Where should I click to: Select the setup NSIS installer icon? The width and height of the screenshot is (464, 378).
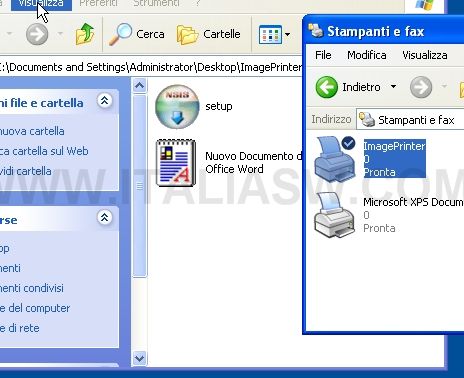[177, 106]
